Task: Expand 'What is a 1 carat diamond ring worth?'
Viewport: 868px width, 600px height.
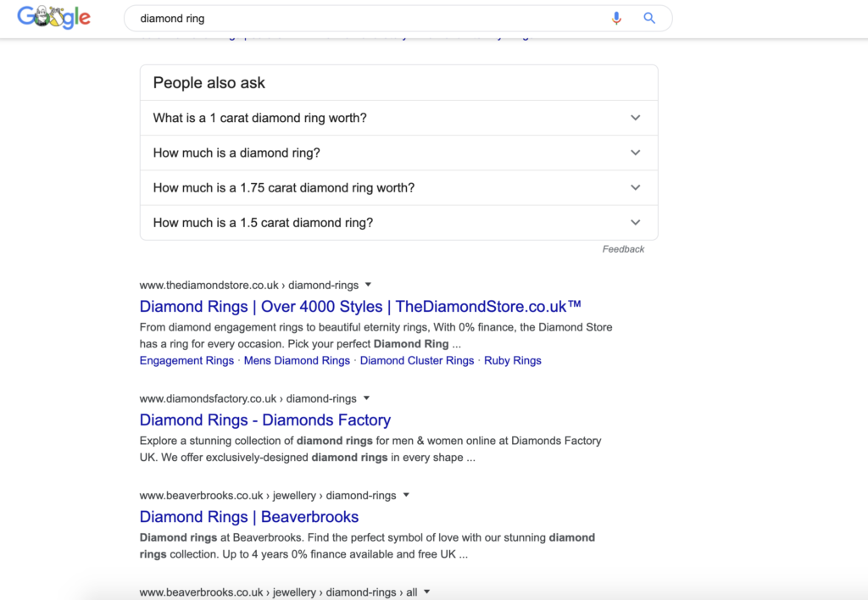Action: (x=399, y=118)
